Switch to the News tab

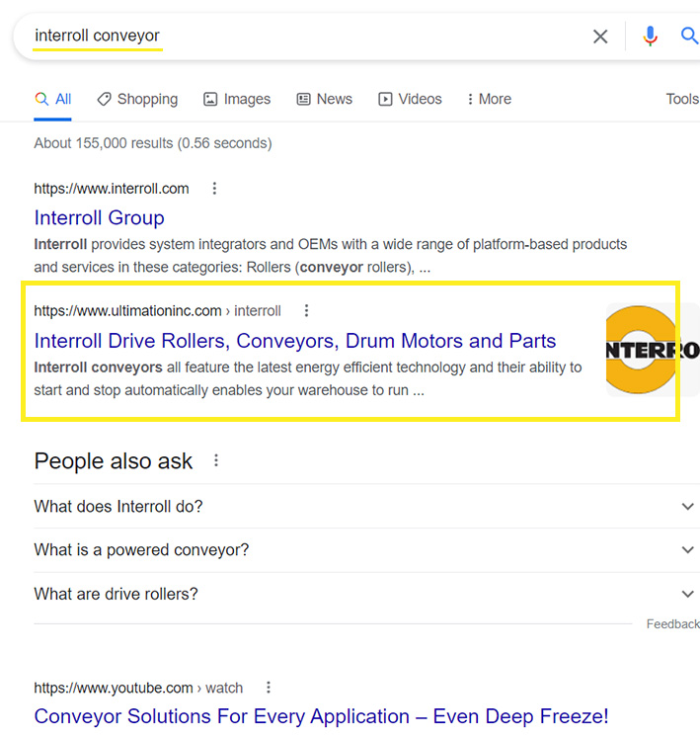pyautogui.click(x=324, y=99)
